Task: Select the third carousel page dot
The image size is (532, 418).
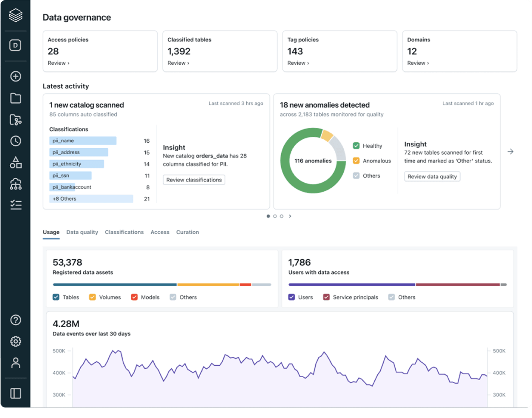Action: [x=282, y=216]
